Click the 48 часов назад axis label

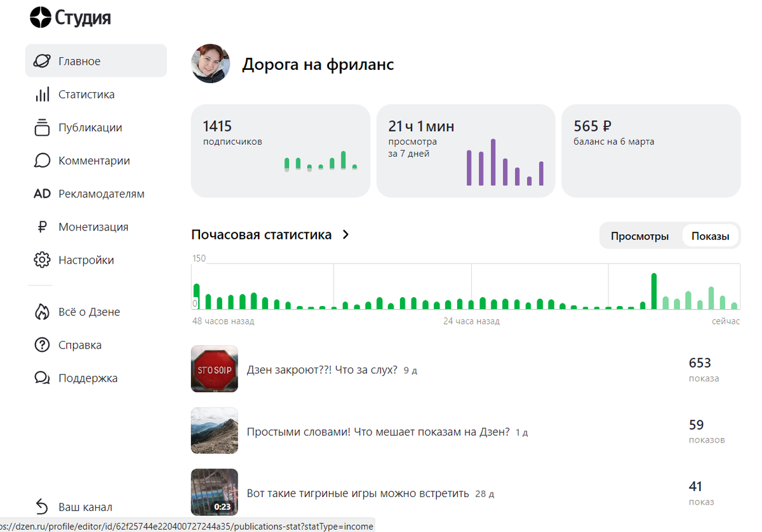pyautogui.click(x=223, y=321)
